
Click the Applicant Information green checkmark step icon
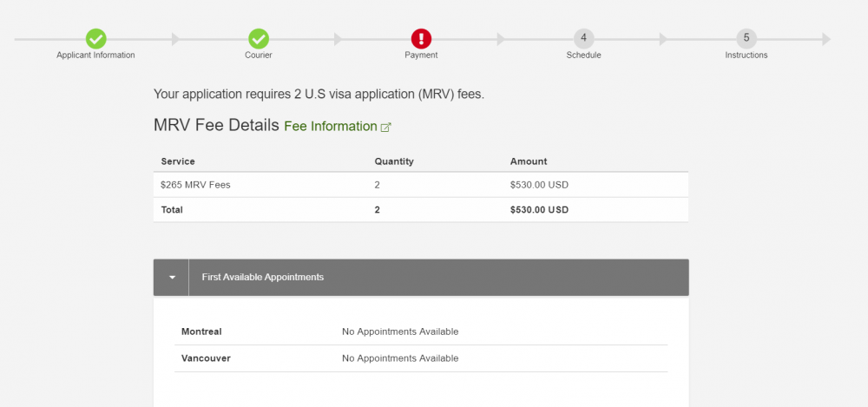[95, 39]
